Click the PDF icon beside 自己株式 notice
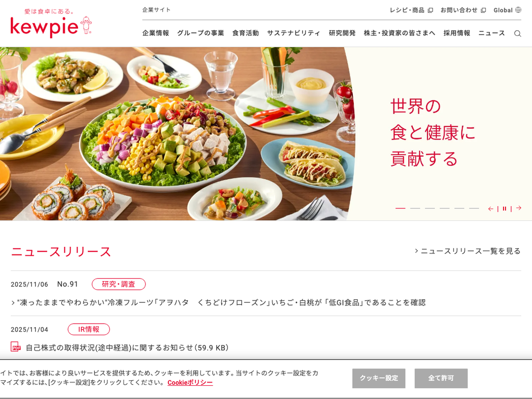 [16, 347]
